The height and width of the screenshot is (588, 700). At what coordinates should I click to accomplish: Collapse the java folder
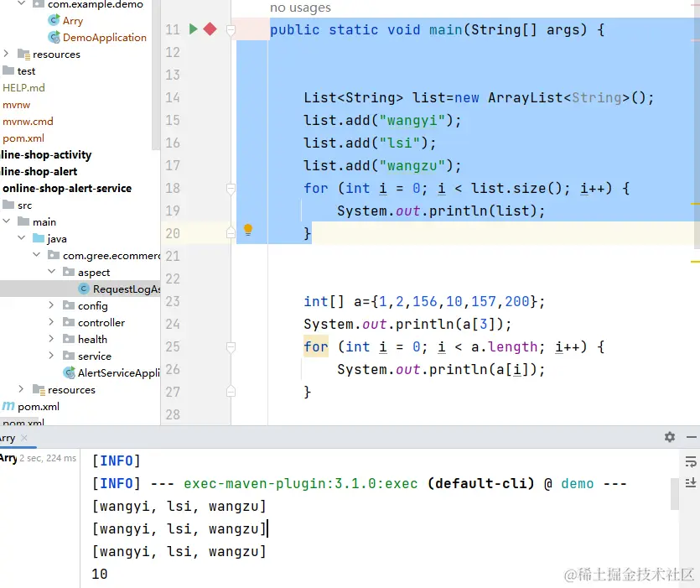pyautogui.click(x=22, y=237)
